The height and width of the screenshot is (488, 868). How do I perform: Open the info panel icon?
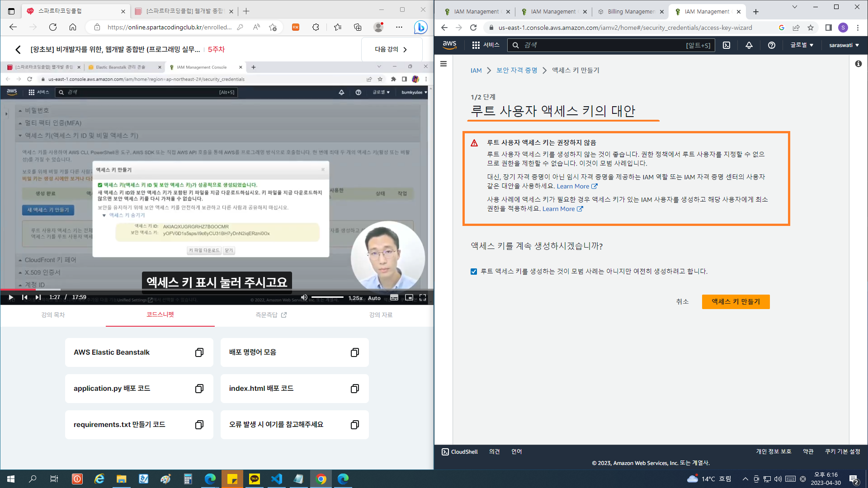click(859, 64)
